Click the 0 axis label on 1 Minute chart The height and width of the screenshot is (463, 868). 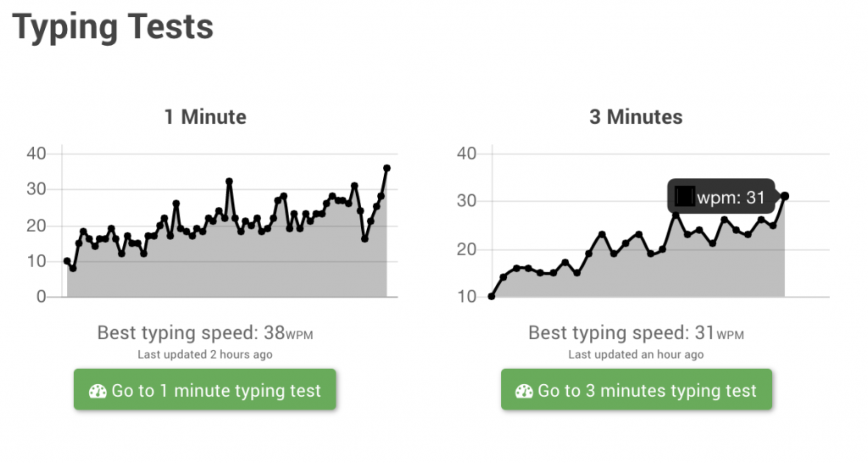point(40,297)
